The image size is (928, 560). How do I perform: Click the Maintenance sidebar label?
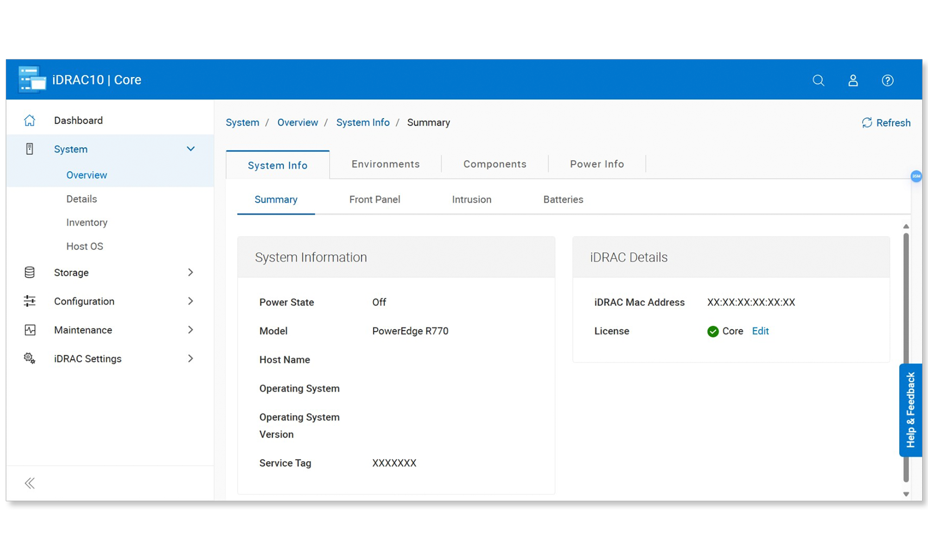83,330
